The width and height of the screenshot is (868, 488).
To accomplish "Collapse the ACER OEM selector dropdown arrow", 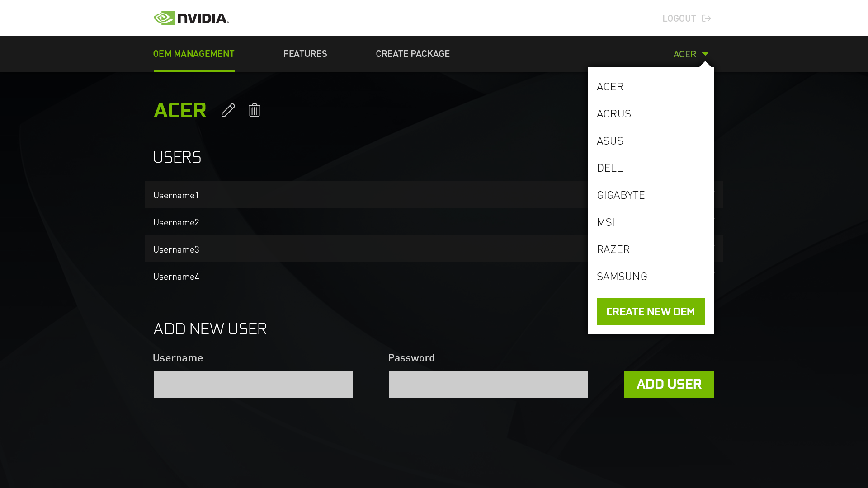I will click(705, 54).
